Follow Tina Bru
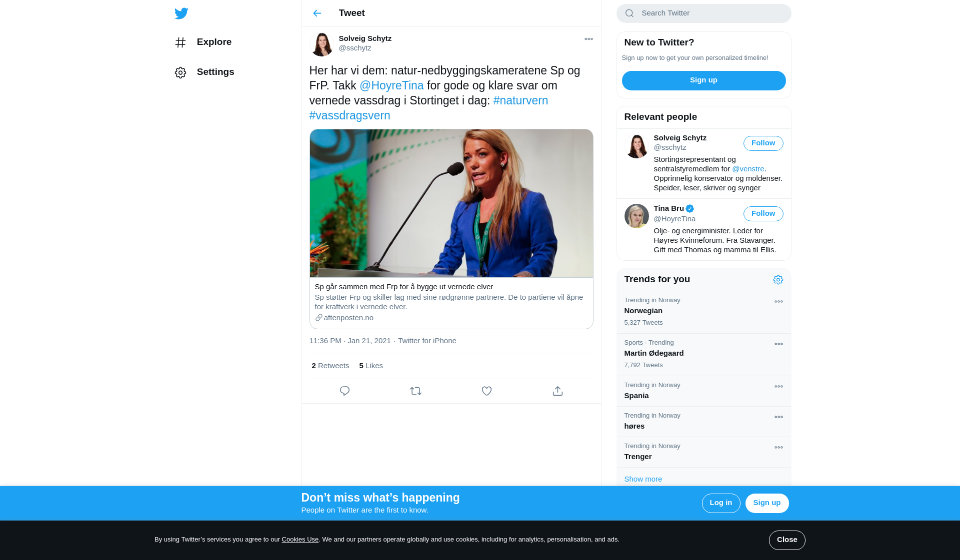The image size is (960, 560). tap(763, 214)
